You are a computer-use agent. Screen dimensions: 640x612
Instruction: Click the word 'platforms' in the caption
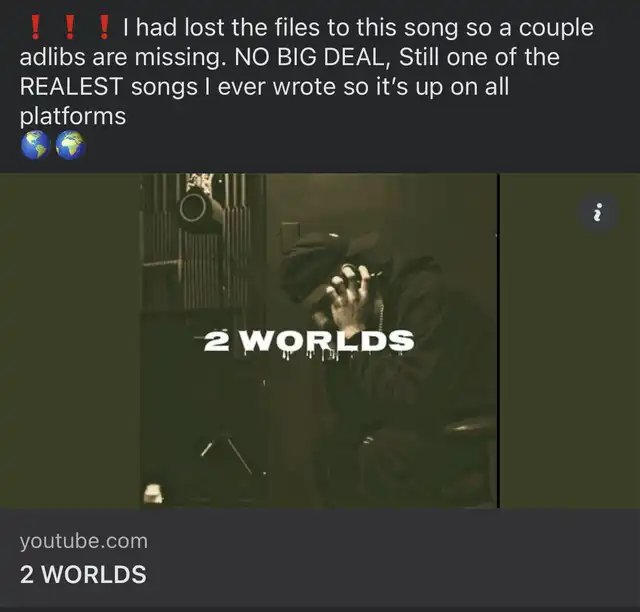tap(73, 117)
